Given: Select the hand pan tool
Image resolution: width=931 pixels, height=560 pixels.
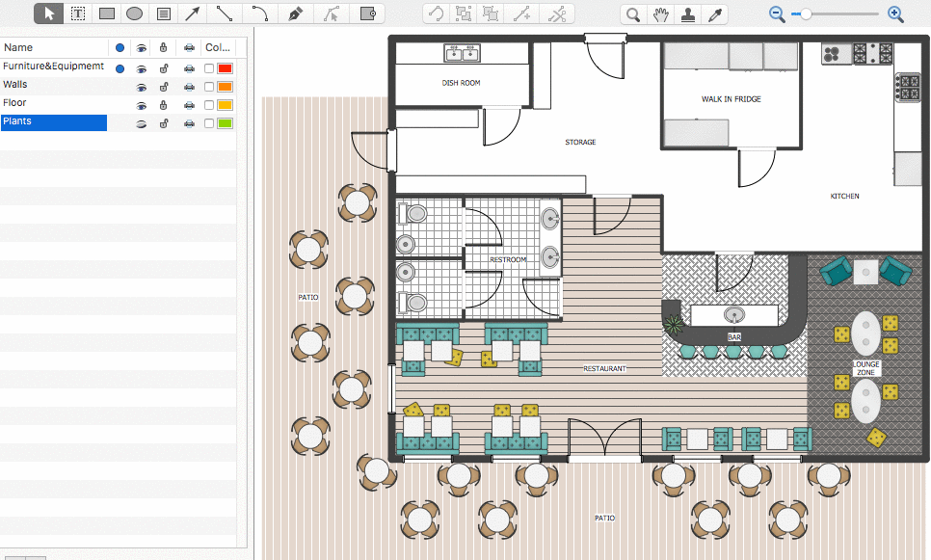Looking at the screenshot, I should [x=661, y=14].
